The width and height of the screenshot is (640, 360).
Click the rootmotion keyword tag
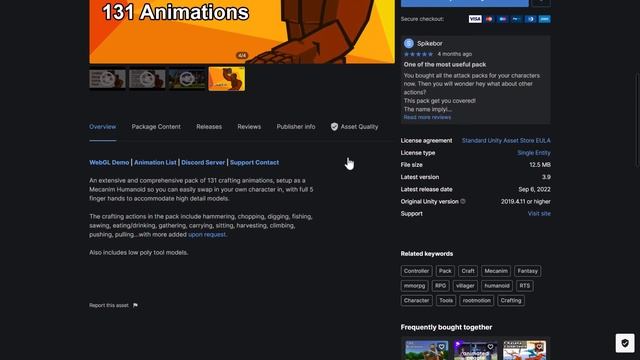coord(477,300)
